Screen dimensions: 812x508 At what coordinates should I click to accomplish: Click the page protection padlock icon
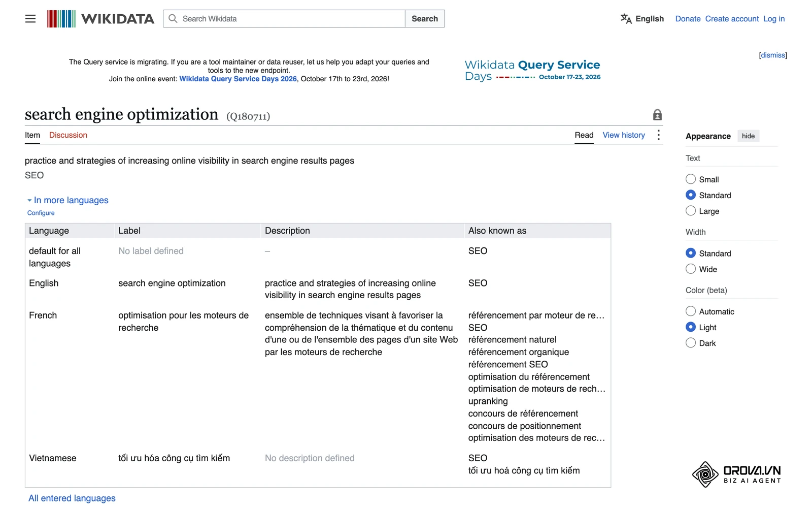(657, 115)
